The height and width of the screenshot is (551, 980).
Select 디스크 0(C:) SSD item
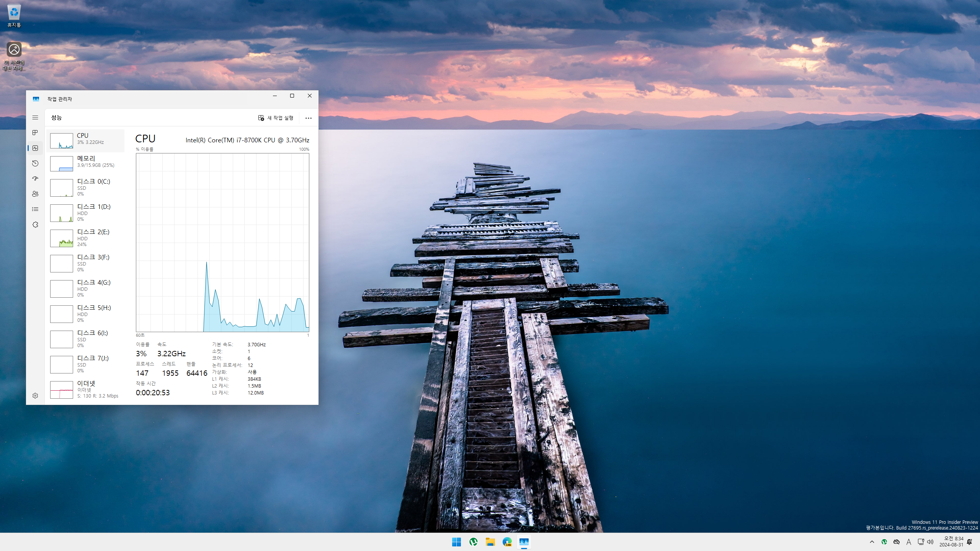tap(85, 187)
